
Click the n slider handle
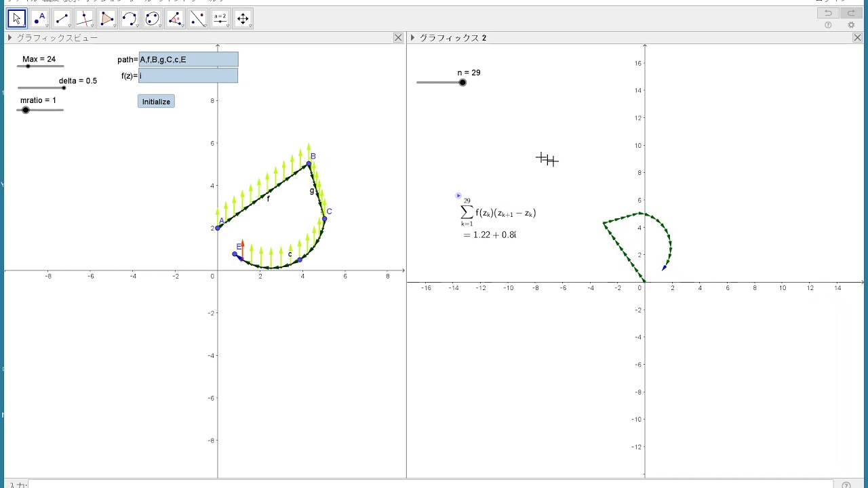coord(462,83)
